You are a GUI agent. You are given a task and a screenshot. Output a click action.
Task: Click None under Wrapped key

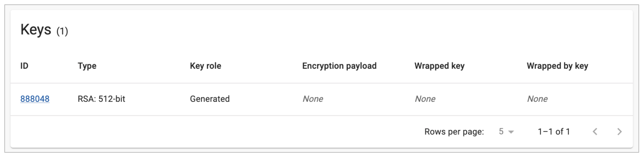[x=425, y=99]
